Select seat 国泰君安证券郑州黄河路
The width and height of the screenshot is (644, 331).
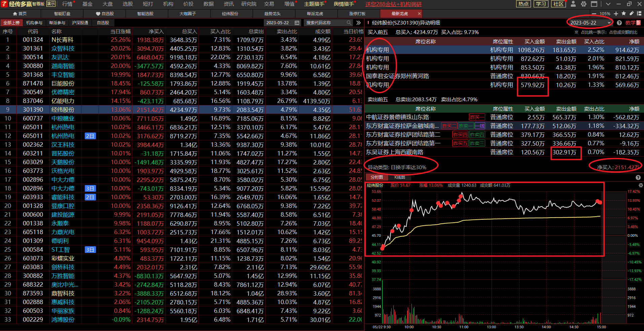(397, 76)
